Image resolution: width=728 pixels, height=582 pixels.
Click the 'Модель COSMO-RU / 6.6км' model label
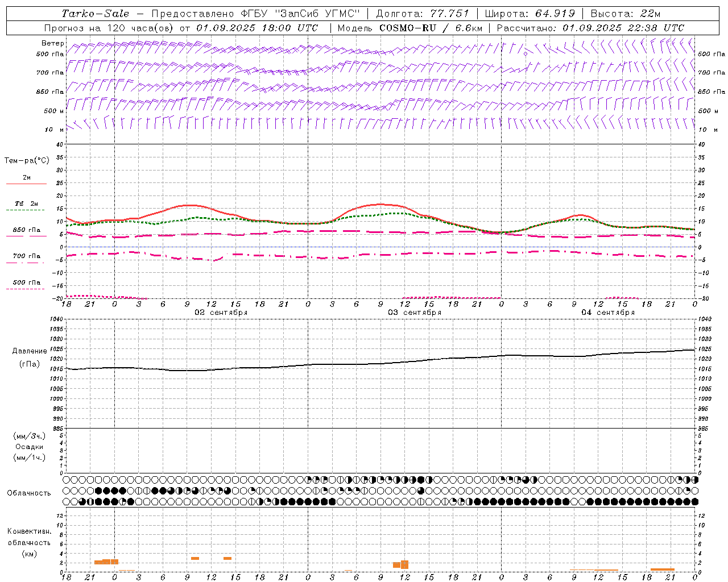(x=410, y=28)
